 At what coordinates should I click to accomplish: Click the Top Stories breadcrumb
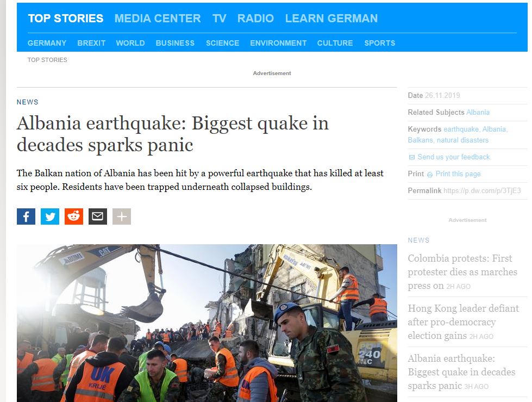point(47,60)
